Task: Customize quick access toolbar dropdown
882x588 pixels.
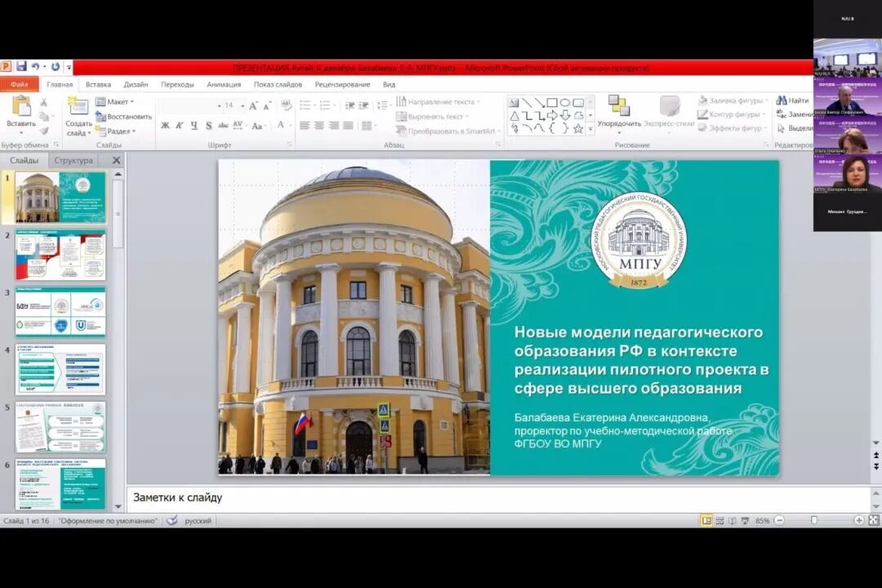Action: click(x=69, y=67)
